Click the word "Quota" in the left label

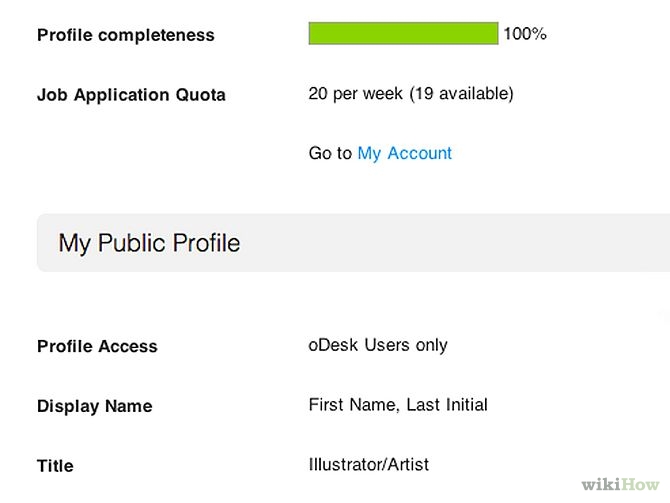click(x=200, y=95)
